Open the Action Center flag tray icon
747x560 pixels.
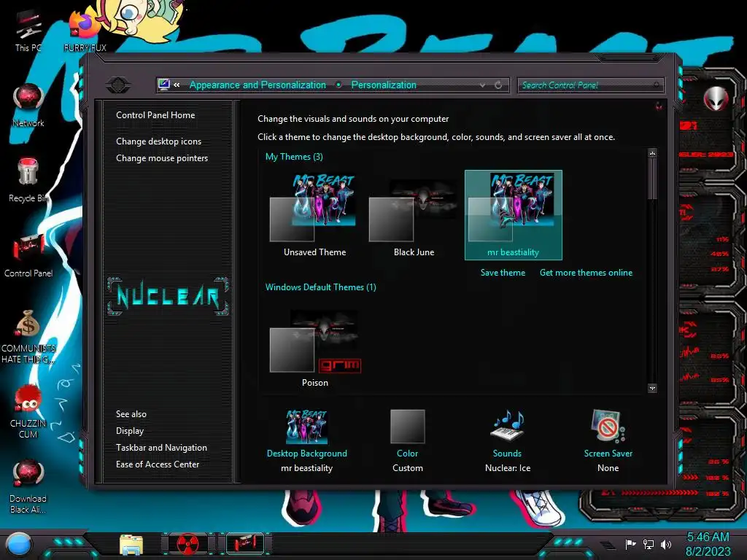(630, 544)
